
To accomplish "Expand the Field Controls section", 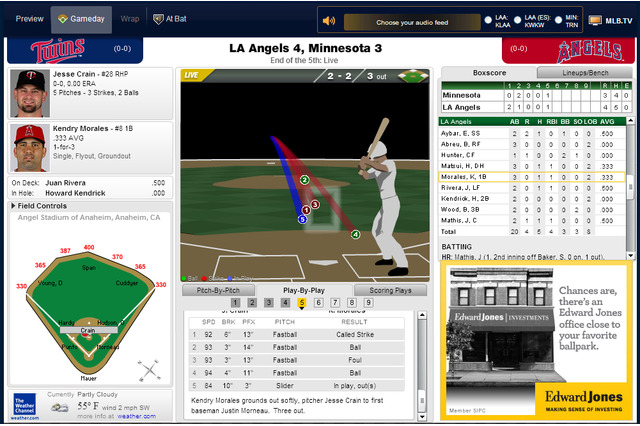I will pyautogui.click(x=39, y=206).
